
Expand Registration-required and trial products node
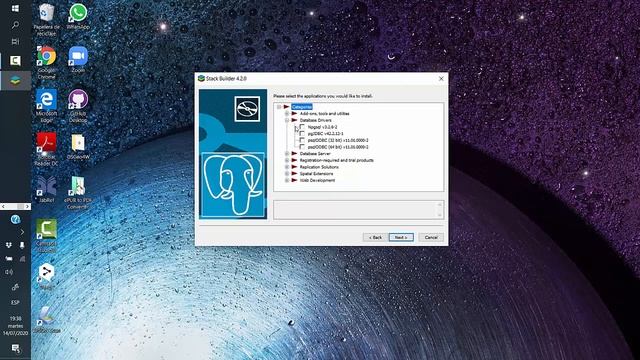pos(287,160)
